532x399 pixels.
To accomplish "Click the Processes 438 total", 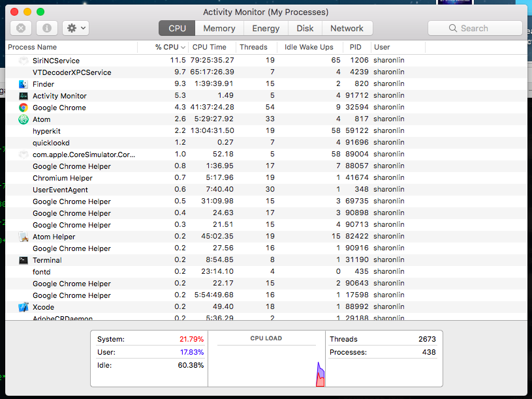I will pos(429,352).
